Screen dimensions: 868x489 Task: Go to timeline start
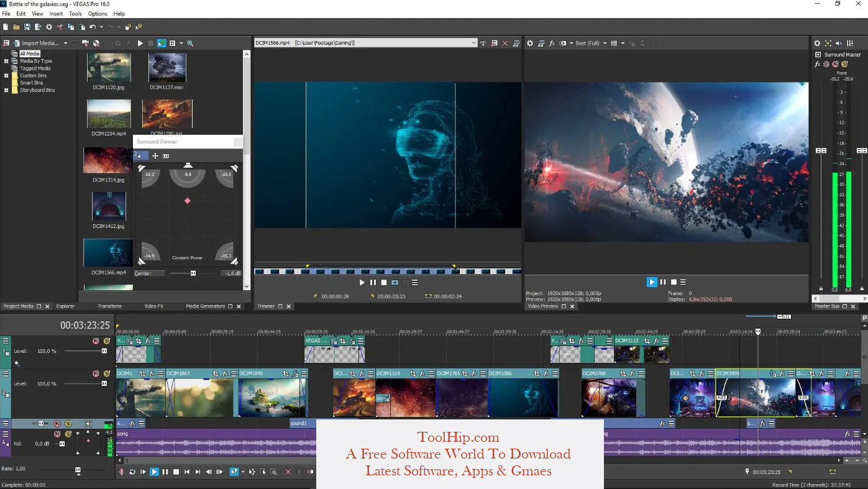187,472
